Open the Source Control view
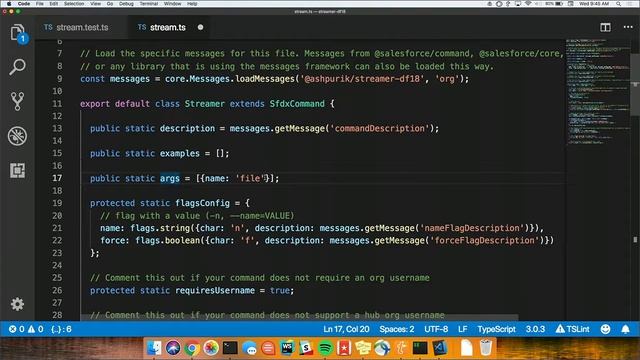 (18, 101)
